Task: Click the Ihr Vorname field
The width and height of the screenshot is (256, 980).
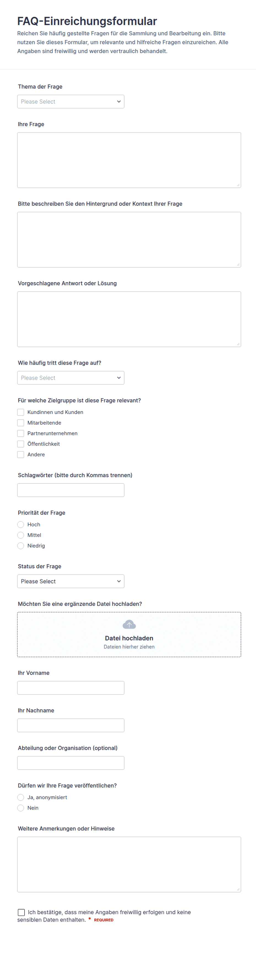Action: (71, 688)
